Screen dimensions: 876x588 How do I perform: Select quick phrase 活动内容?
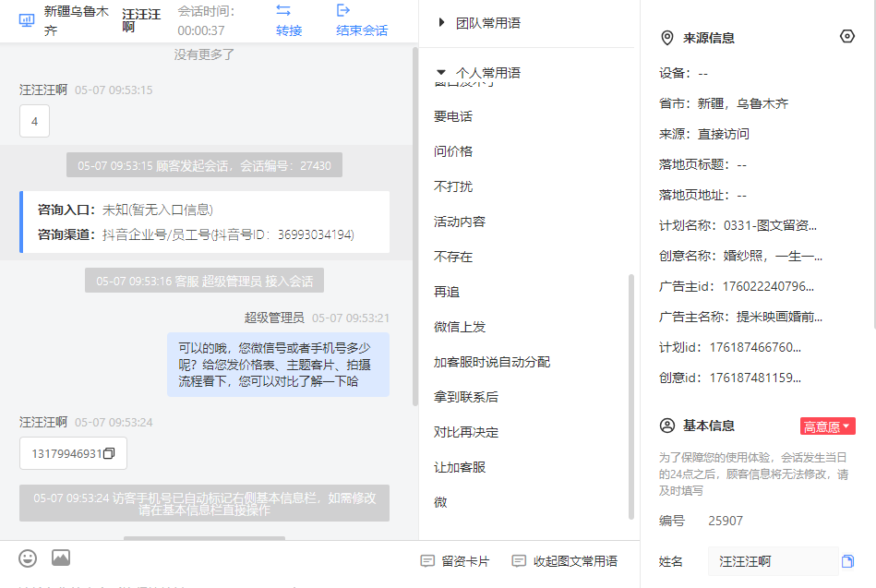pyautogui.click(x=460, y=222)
